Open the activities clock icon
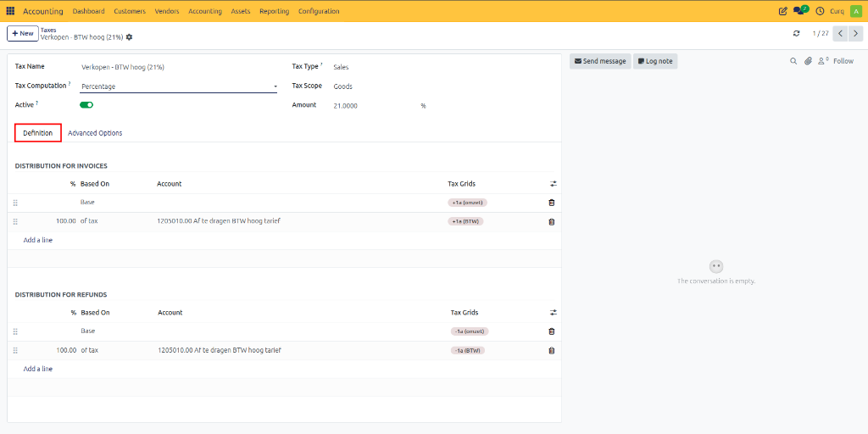This screenshot has width=868, height=434. pos(820,11)
